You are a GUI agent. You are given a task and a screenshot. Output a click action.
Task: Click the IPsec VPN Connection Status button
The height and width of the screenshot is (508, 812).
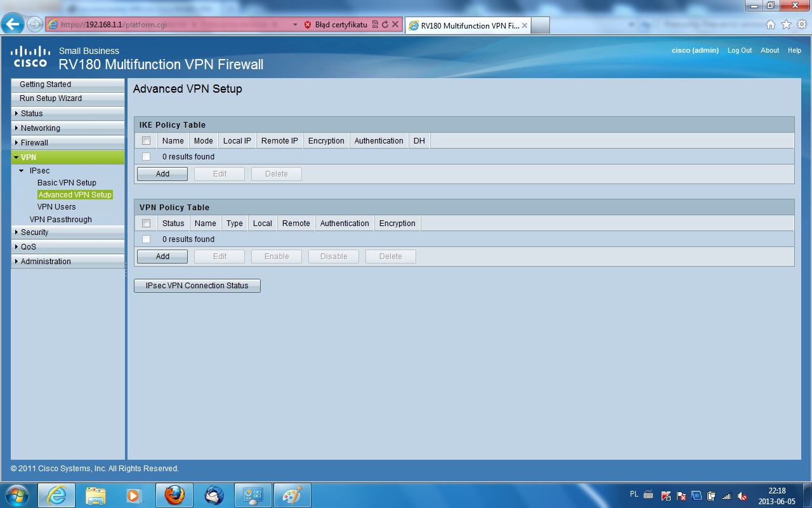click(197, 286)
